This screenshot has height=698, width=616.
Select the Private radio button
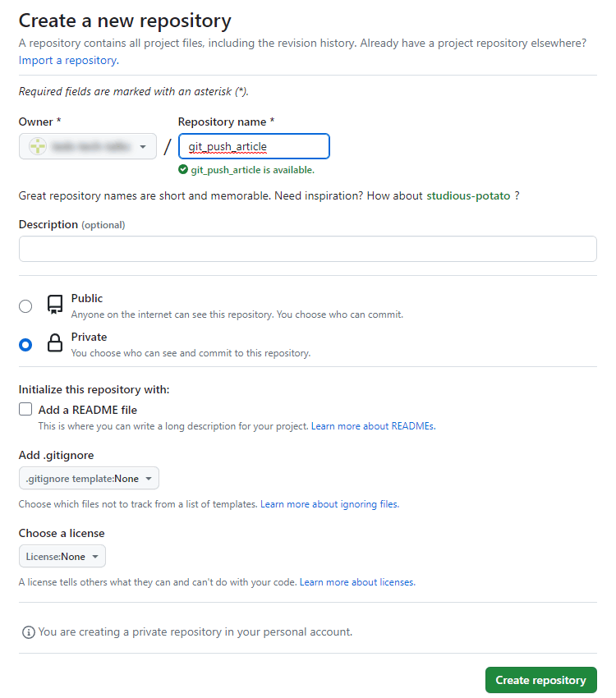click(25, 344)
